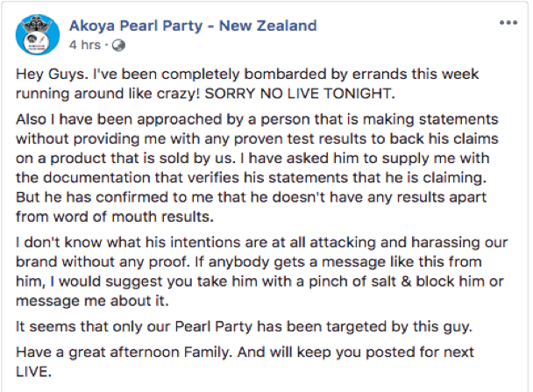Click the paragraph starting "I don't know what his intentions"
Screen dimensions: 533x392
point(262,272)
